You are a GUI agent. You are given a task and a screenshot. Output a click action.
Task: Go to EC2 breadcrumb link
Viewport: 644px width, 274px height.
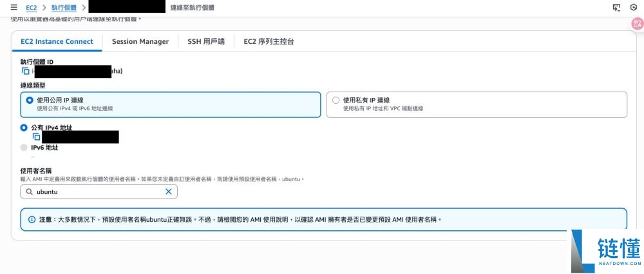pos(31,7)
